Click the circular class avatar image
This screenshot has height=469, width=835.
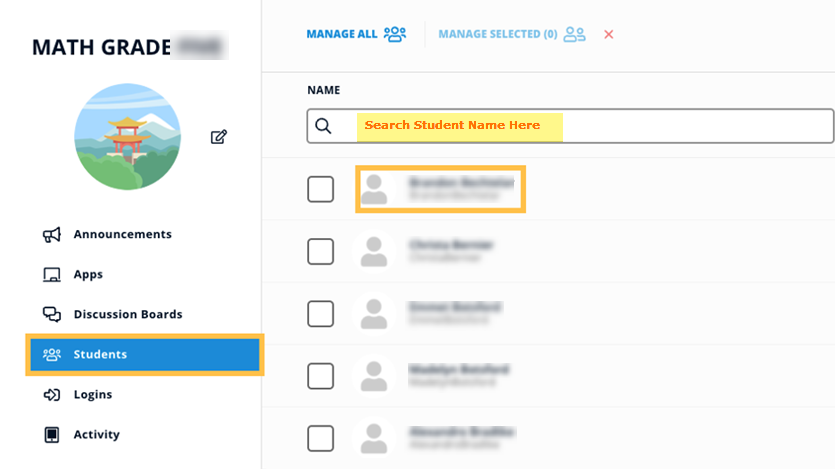tap(127, 137)
